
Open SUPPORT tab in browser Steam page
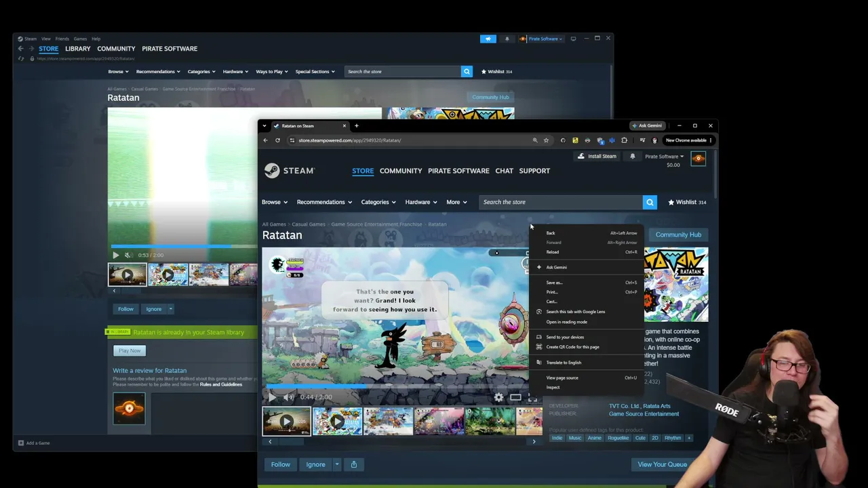point(534,171)
